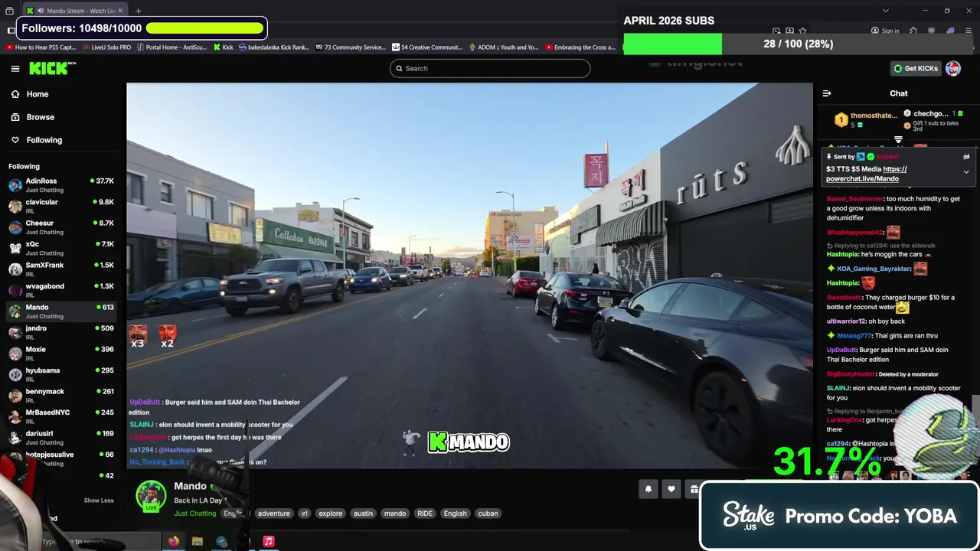Open Cheesur channel in sidebar
The height and width of the screenshot is (551, 980).
61,227
